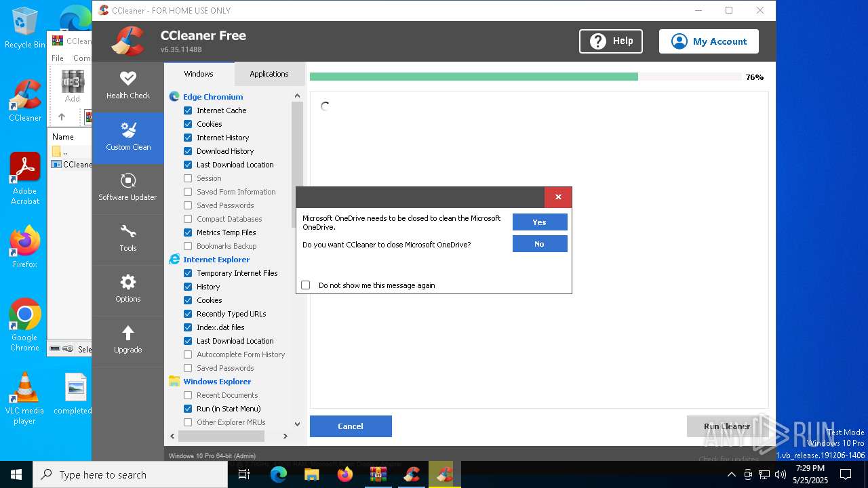The width and height of the screenshot is (868, 488).
Task: Show hidden system tray icons
Action: pyautogui.click(x=731, y=474)
